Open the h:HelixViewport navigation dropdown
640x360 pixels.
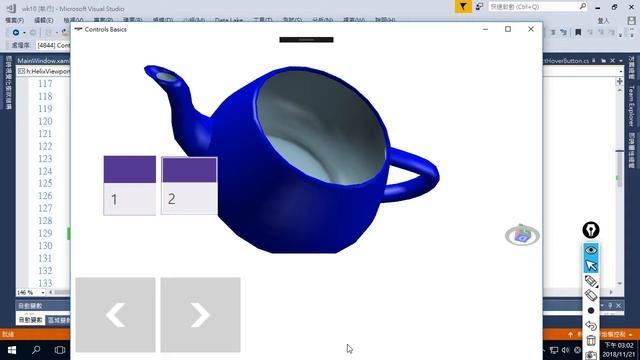[44, 71]
